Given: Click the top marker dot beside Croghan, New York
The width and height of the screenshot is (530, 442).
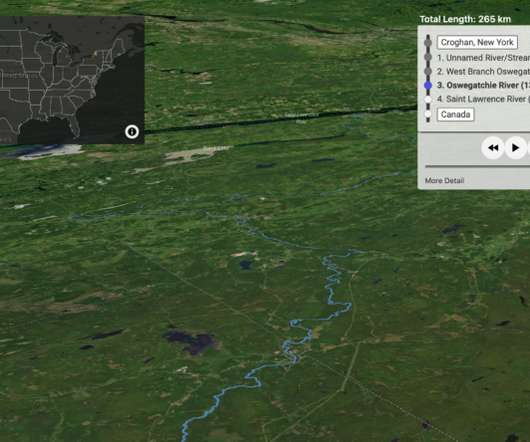Looking at the screenshot, I should pos(428,43).
